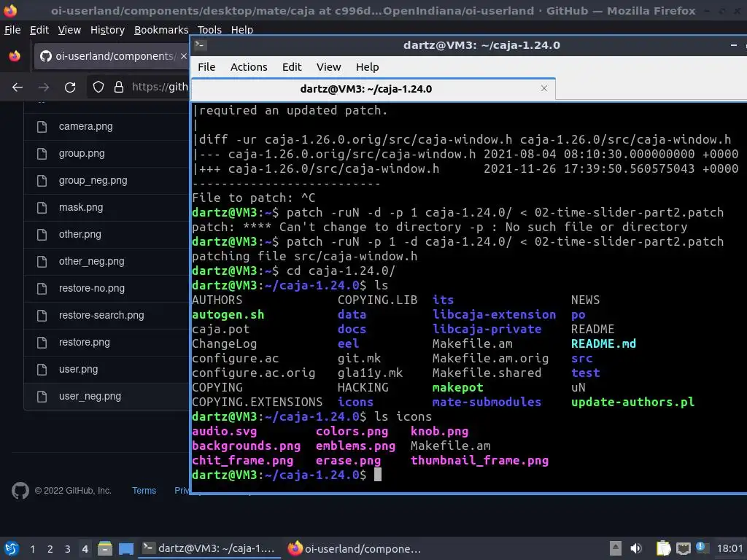Click the file icon next to camera.png
747x560 pixels.
[42, 127]
